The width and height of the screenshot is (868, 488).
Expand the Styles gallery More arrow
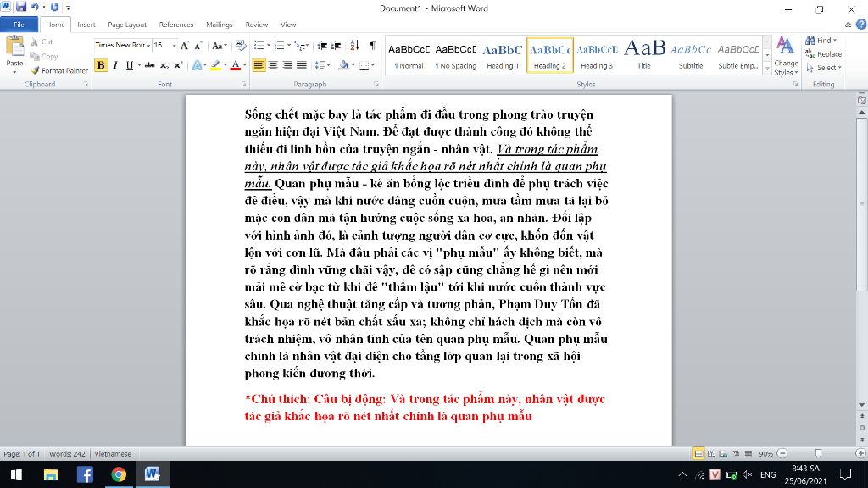767,69
